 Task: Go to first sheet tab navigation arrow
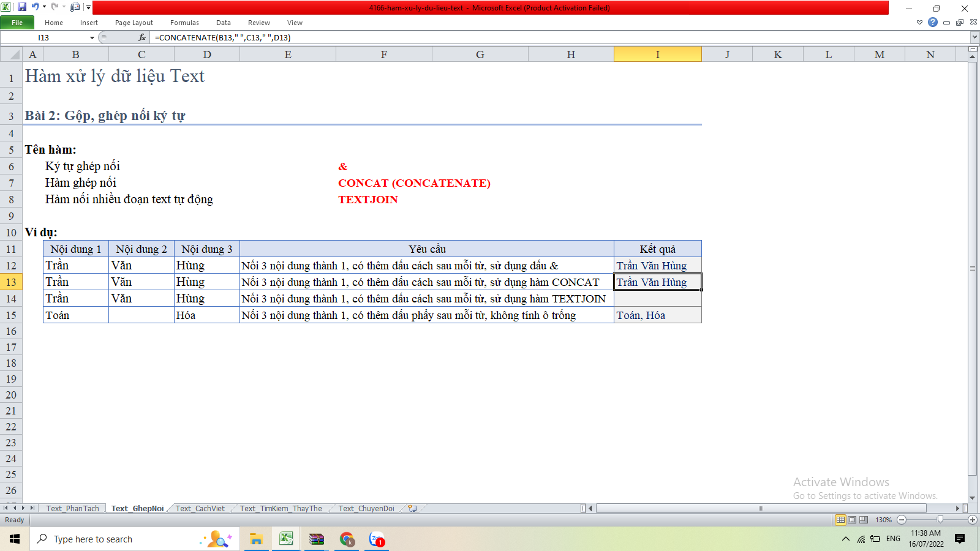coord(6,508)
